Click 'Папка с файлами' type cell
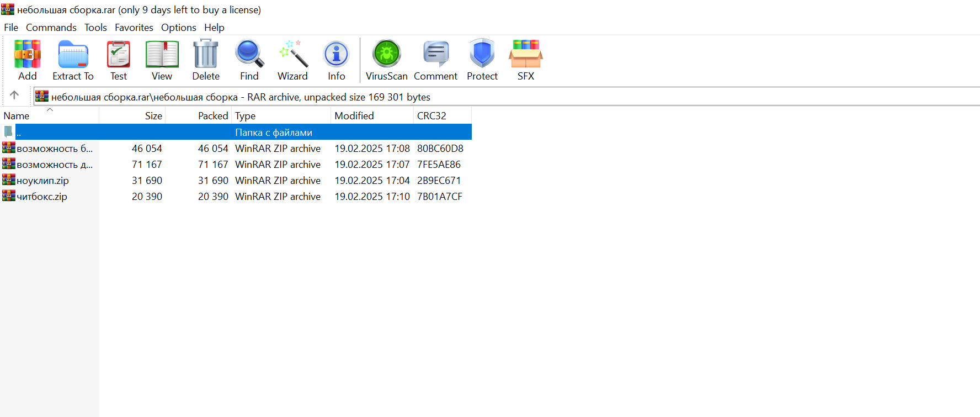This screenshot has height=417, width=980. [x=274, y=132]
